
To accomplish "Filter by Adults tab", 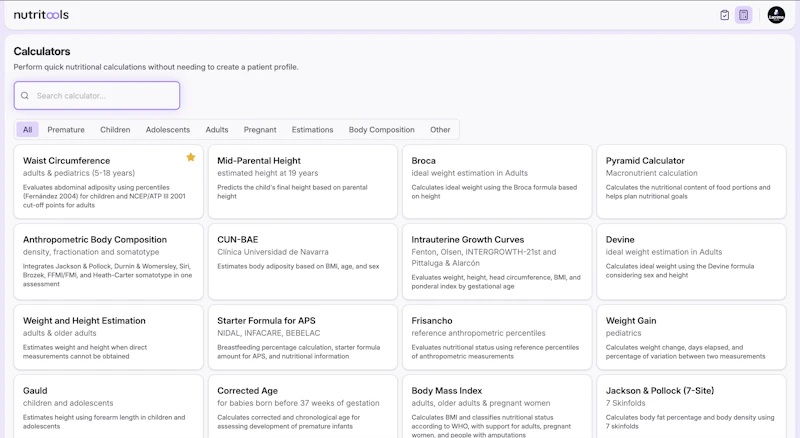I will (217, 130).
